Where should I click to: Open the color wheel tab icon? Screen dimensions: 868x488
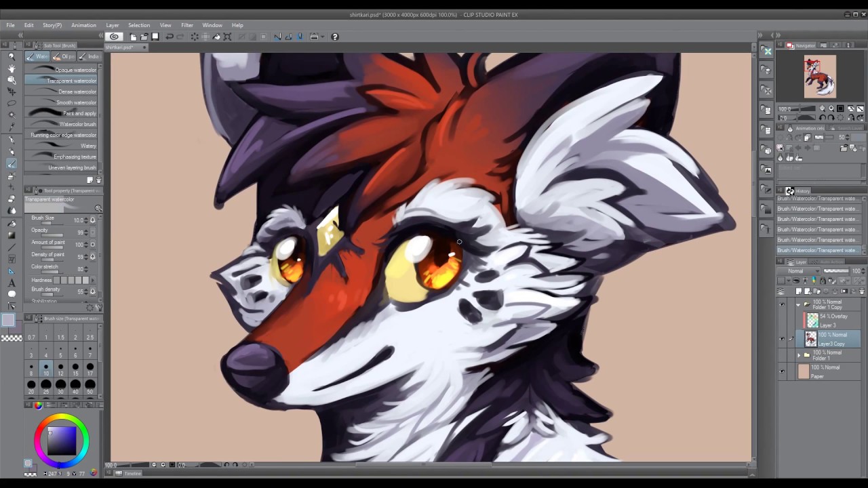[38, 405]
